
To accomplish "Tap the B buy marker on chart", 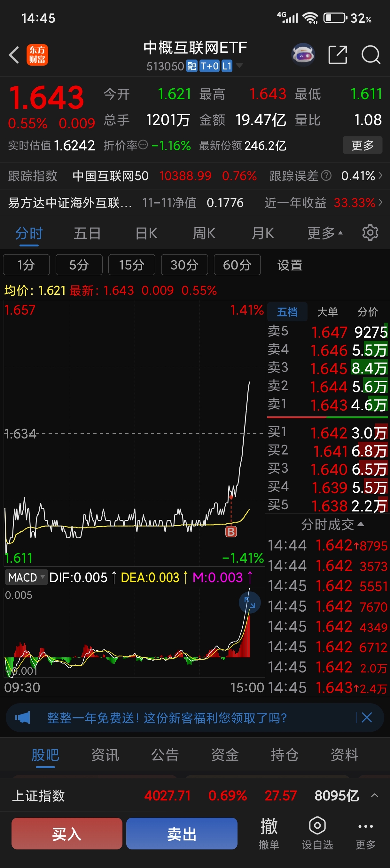I will click(231, 532).
